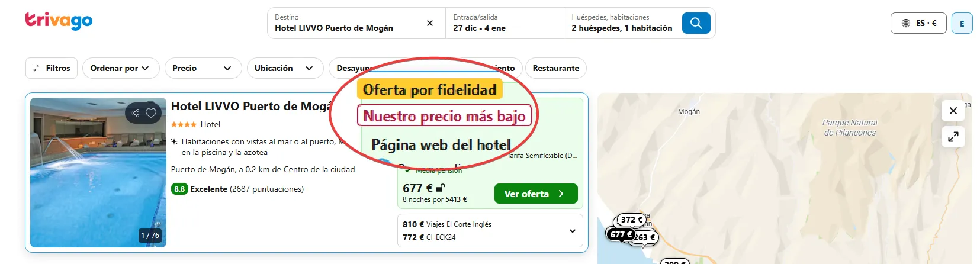Expand the Ubicación filter dropdown

(285, 68)
